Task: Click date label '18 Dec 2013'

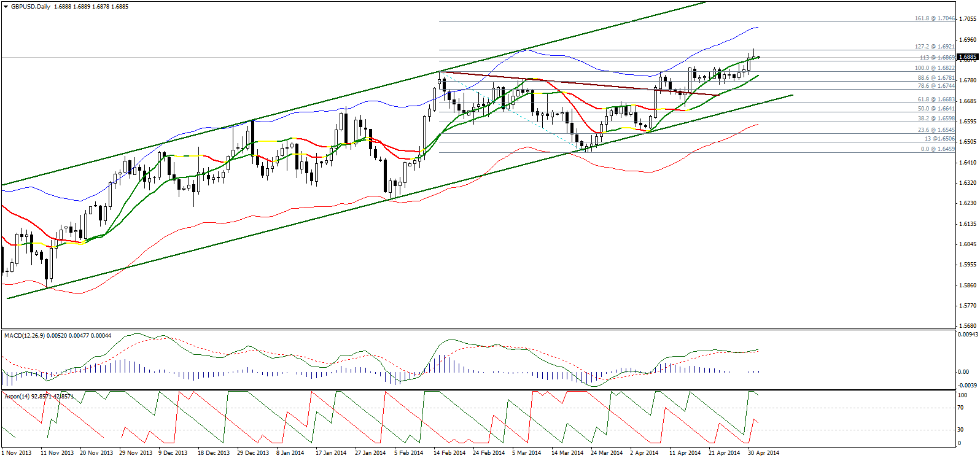Action: 214,453
